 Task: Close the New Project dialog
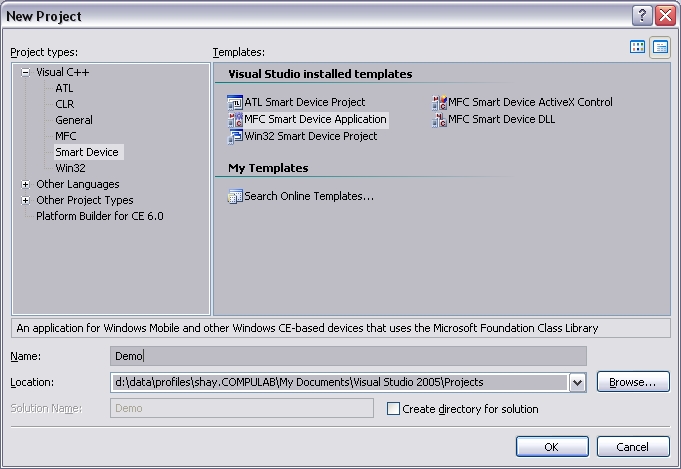coord(665,16)
